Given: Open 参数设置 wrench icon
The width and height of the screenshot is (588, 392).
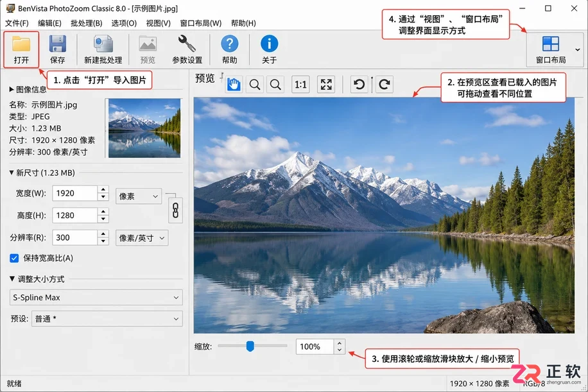Looking at the screenshot, I should point(187,44).
